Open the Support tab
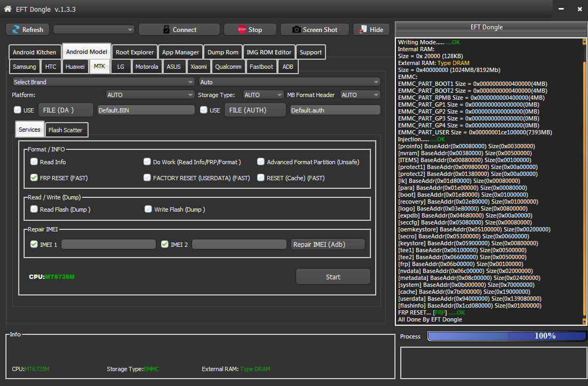588x386 pixels. (x=311, y=52)
